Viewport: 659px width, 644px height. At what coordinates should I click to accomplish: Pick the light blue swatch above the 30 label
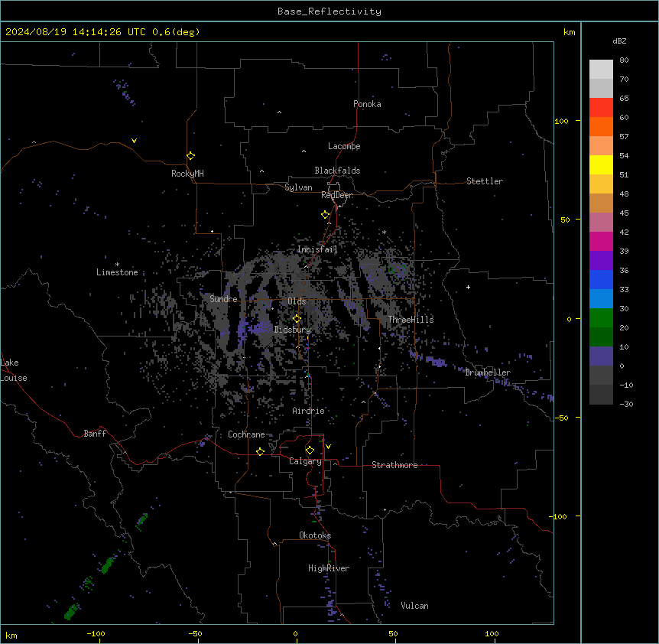click(x=601, y=299)
